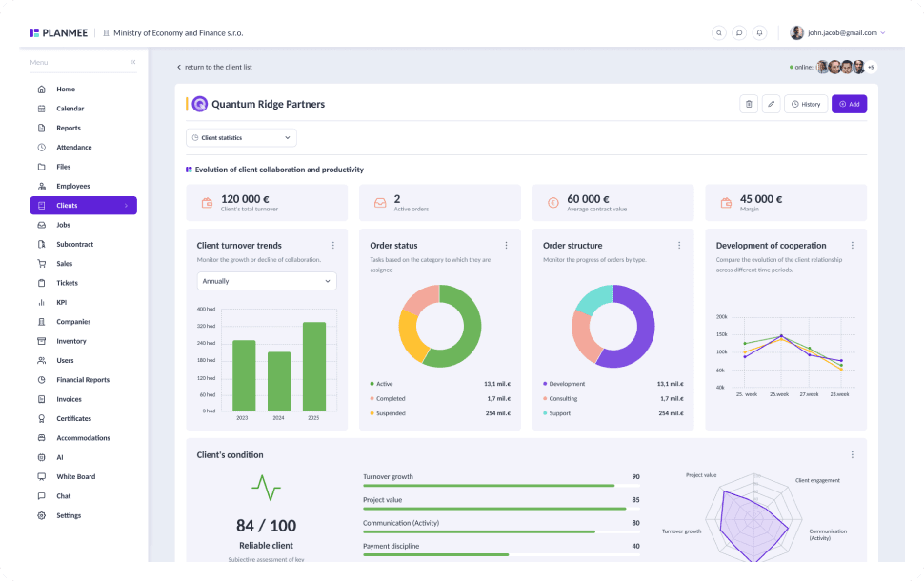
Task: Open Development of cooperation options menu
Action: coord(853,245)
